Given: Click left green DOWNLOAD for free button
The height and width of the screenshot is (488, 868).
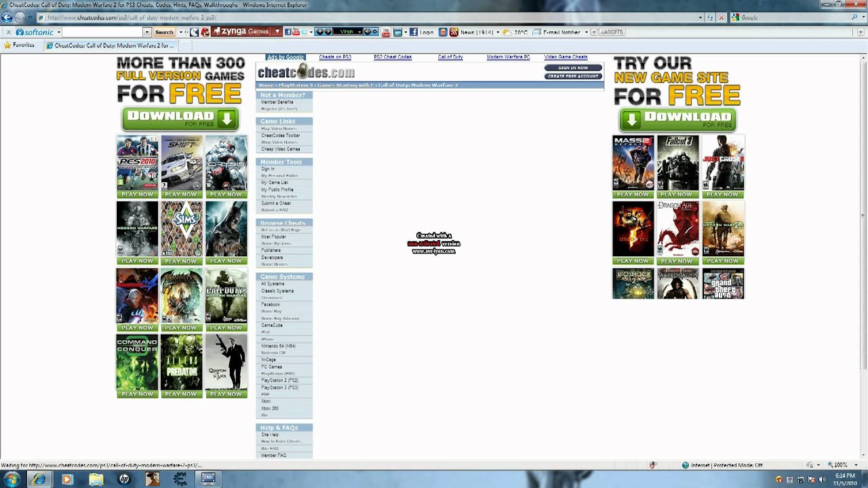Looking at the screenshot, I should click(180, 119).
